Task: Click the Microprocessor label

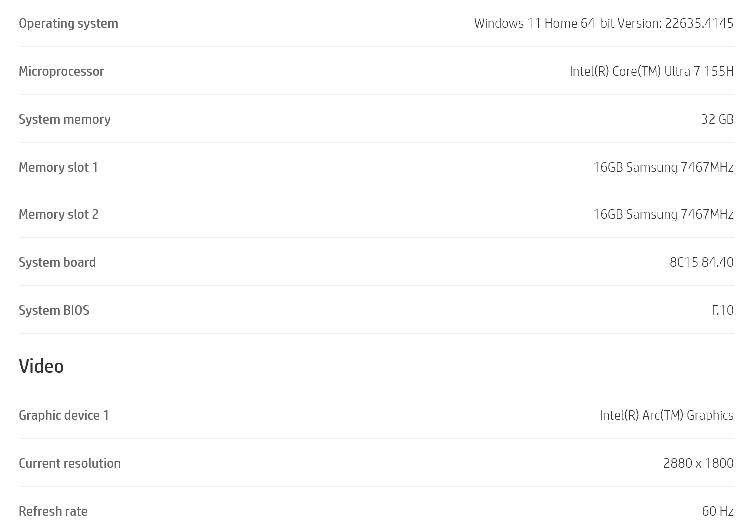Action: [61, 72]
